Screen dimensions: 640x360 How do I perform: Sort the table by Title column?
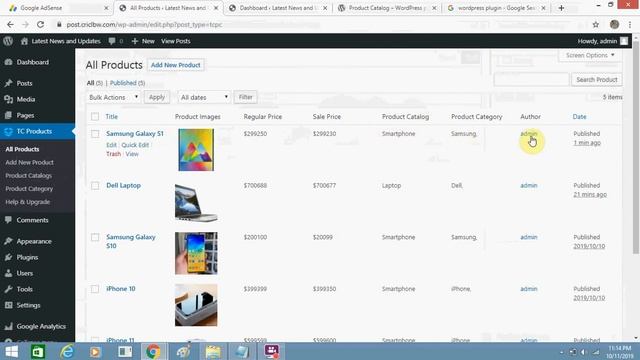[111, 117]
